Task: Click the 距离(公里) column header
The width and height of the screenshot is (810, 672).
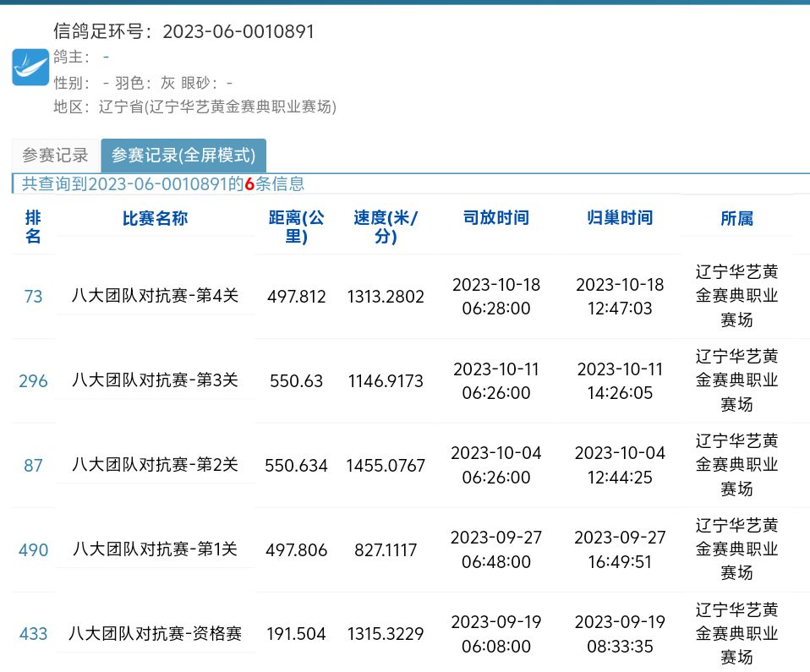Action: pyautogui.click(x=296, y=227)
